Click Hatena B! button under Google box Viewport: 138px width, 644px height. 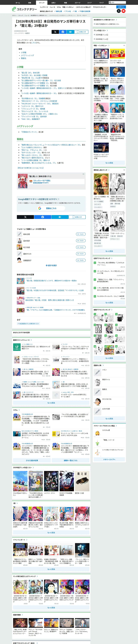pos(60,217)
